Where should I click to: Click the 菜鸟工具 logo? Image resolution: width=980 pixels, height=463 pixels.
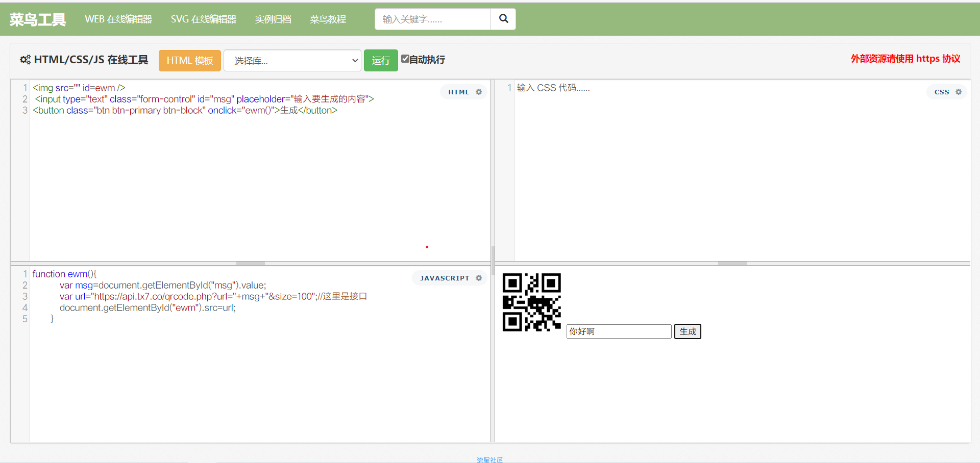(x=38, y=19)
